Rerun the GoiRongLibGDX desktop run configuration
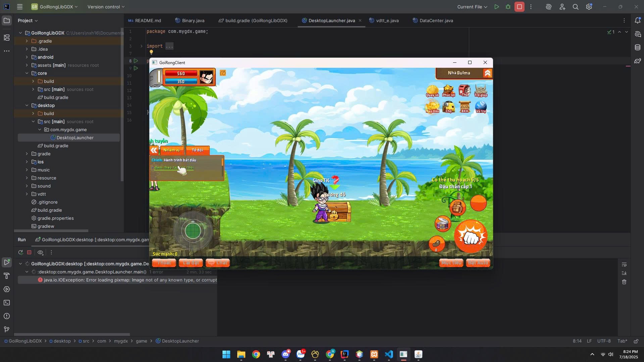Screen dimensions: 644x362 tap(20, 252)
